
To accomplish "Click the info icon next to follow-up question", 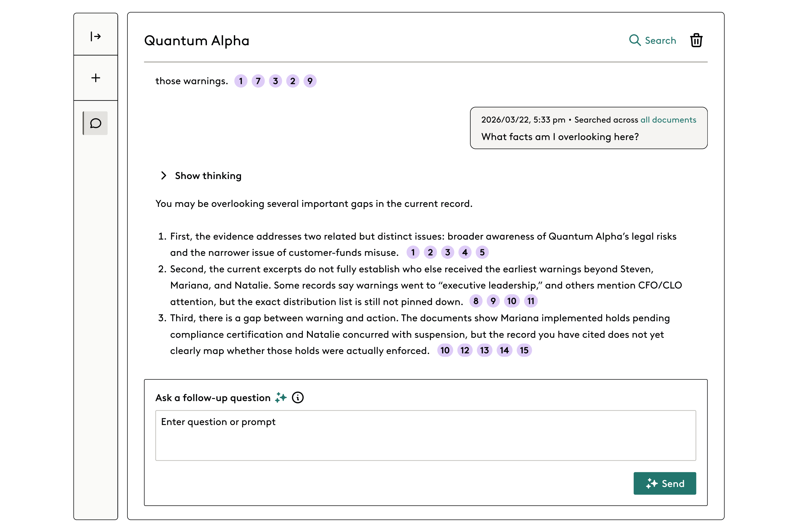I will (298, 397).
